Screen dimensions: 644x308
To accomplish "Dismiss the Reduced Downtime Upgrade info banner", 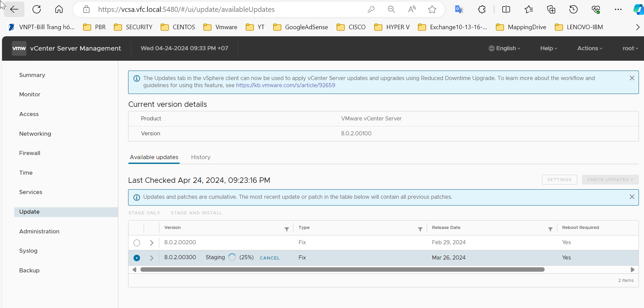I will pyautogui.click(x=632, y=78).
